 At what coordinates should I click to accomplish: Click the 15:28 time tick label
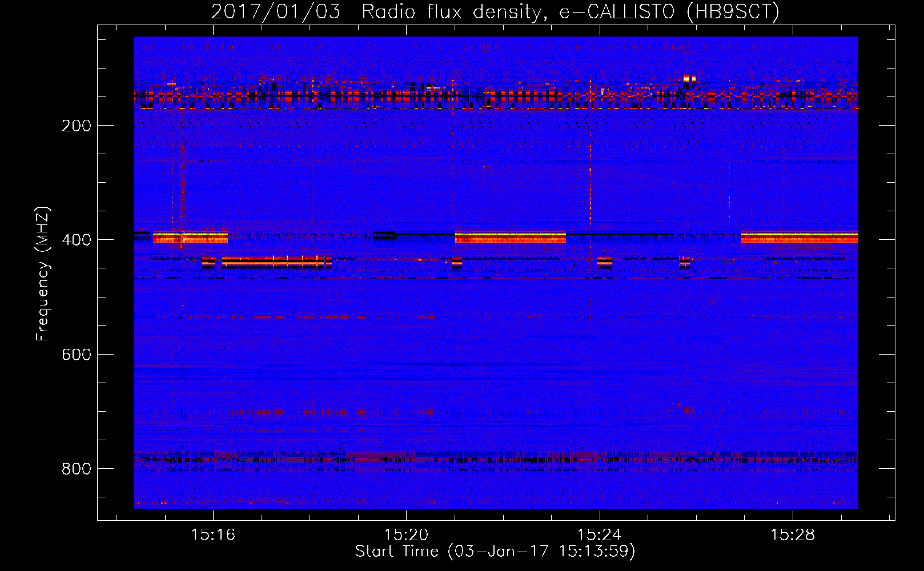coord(793,534)
